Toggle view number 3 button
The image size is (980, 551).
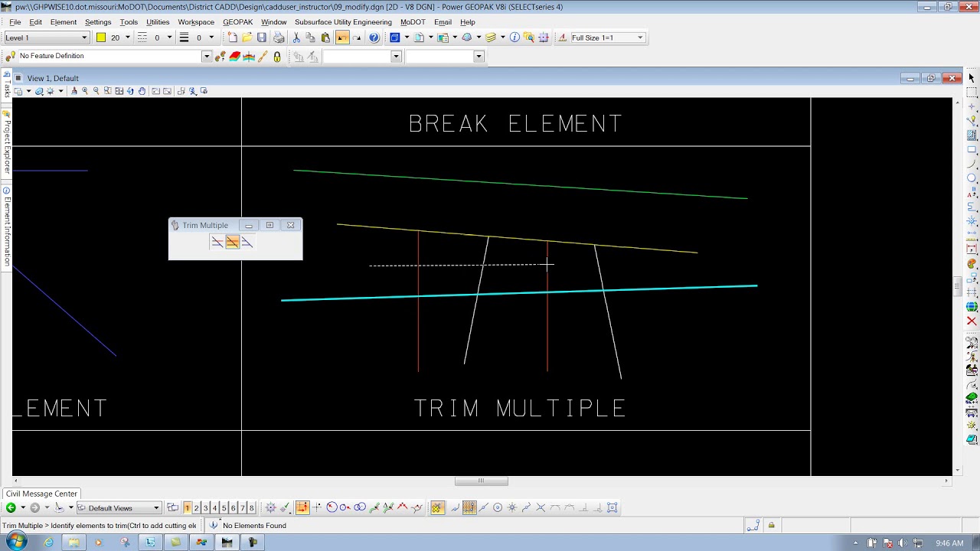click(205, 508)
